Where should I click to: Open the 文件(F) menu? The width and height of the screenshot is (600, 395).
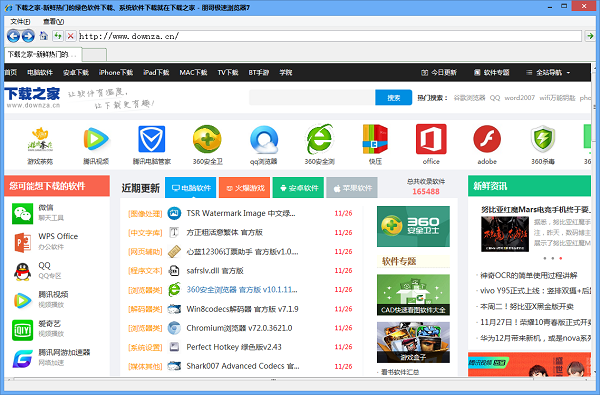[x=20, y=21]
